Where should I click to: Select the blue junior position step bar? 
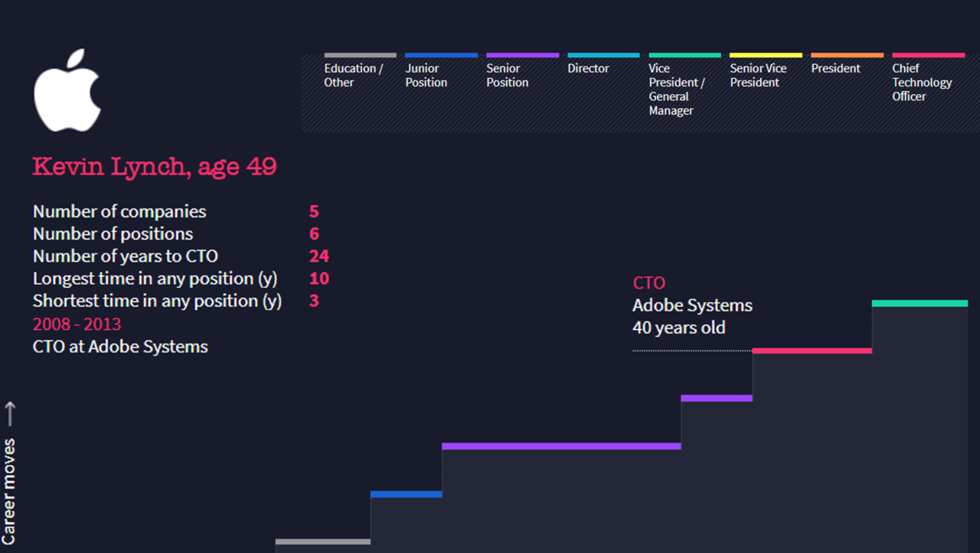click(406, 494)
